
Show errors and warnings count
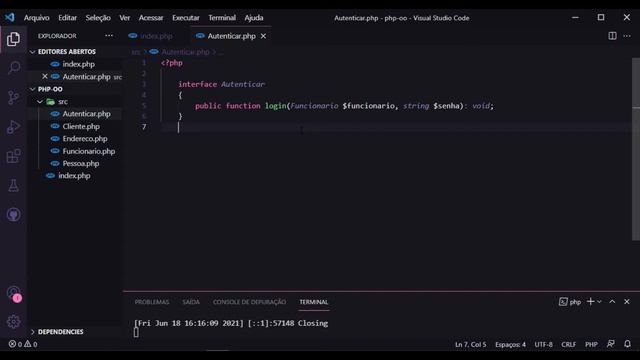pos(23,344)
